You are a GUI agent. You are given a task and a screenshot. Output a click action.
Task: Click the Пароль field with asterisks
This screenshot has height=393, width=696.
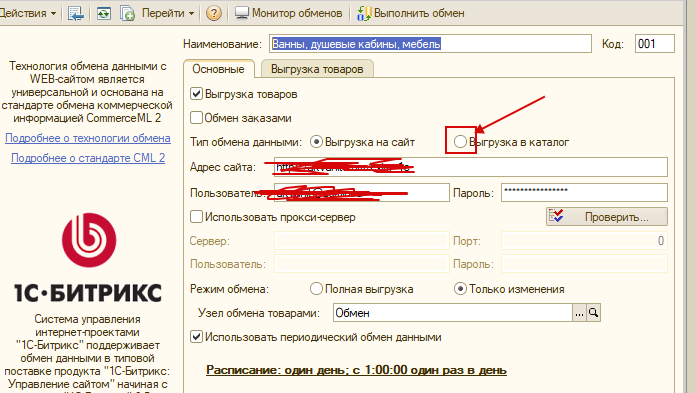tap(584, 193)
